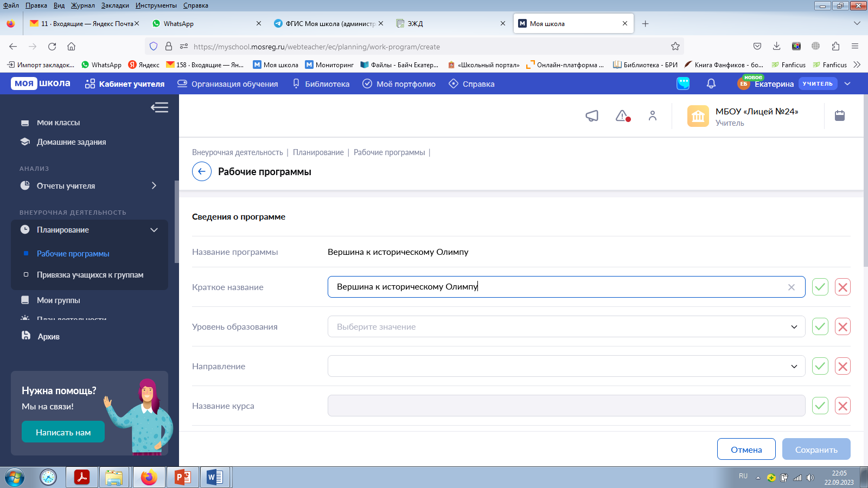The image size is (868, 488).
Task: Confirm Название курса with green checkmark
Action: (x=820, y=406)
